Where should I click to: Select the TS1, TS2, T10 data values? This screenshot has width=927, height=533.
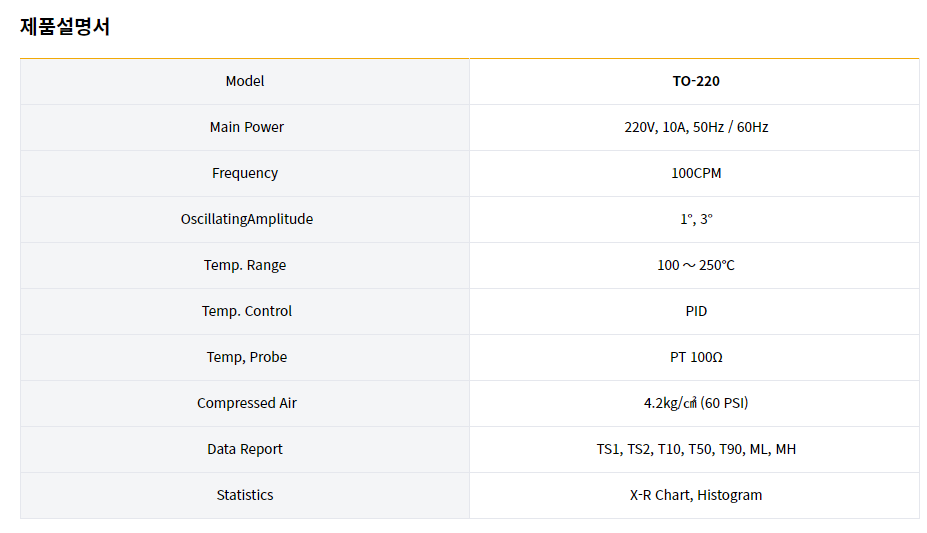696,449
